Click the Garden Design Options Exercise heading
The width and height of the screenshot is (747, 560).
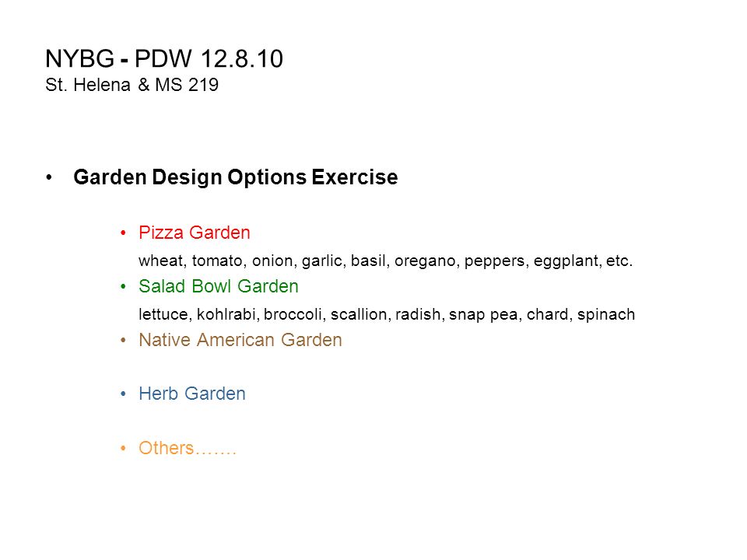235,177
